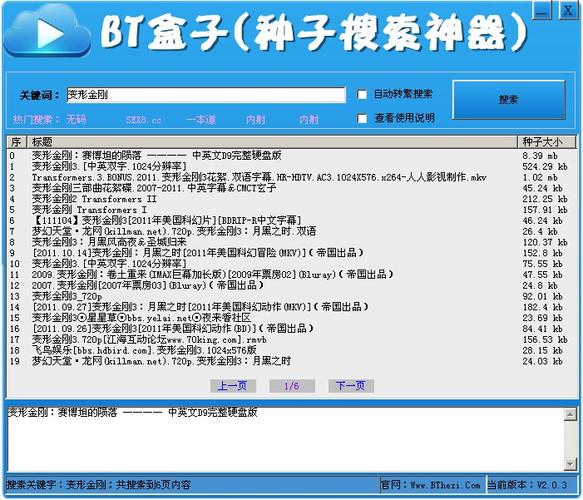This screenshot has height=500, width=583.
Task: Click the 1.02 mb size cell
Action: 540,177
